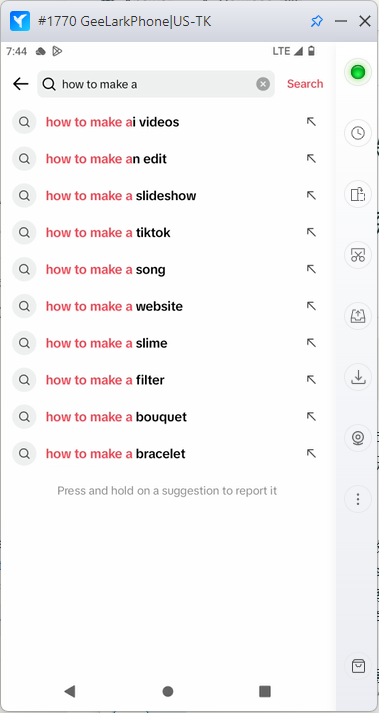The height and width of the screenshot is (713, 379).
Task: Clear the search field text
Action: coord(263,84)
